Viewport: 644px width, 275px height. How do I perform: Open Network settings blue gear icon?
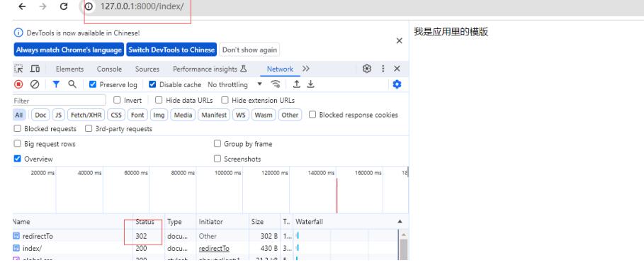[397, 84]
